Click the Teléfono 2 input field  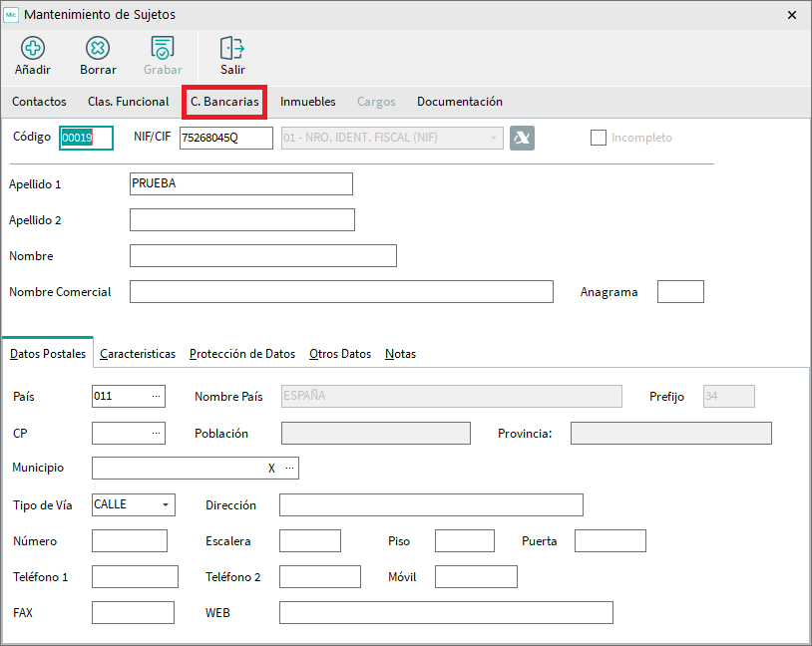[320, 576]
